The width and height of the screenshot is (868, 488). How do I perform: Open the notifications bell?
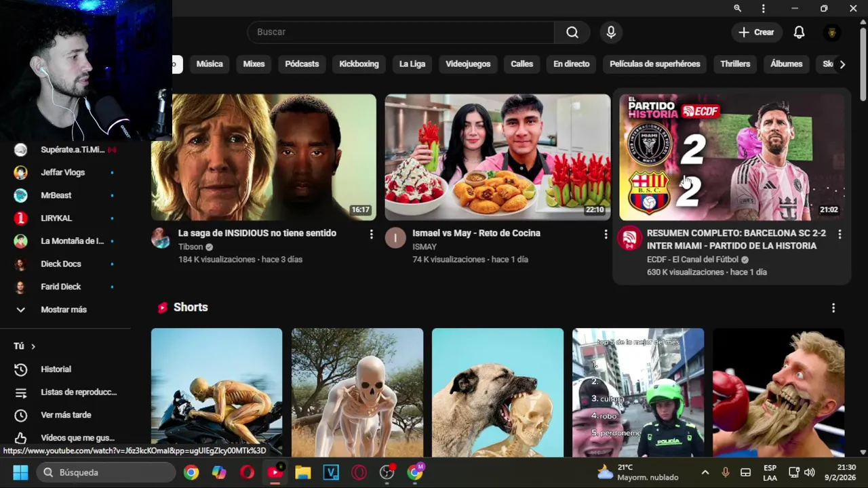[800, 32]
